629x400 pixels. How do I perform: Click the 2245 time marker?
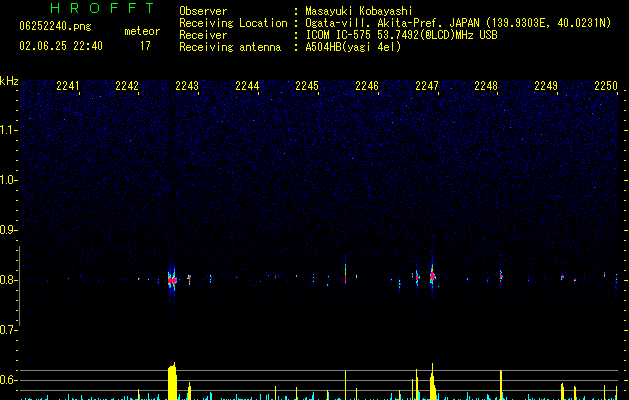[307, 86]
